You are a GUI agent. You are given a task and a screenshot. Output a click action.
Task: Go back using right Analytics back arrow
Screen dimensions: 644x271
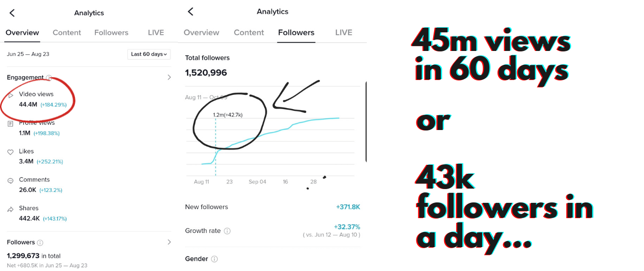tap(190, 11)
